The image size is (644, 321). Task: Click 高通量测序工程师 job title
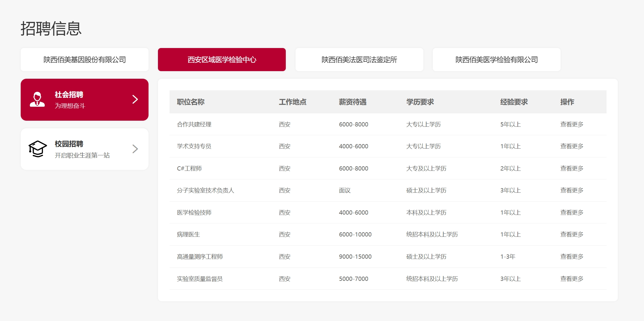coord(200,257)
